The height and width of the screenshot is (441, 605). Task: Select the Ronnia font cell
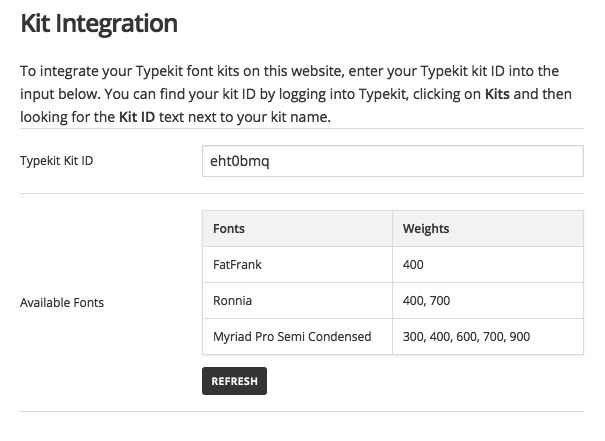coord(231,300)
